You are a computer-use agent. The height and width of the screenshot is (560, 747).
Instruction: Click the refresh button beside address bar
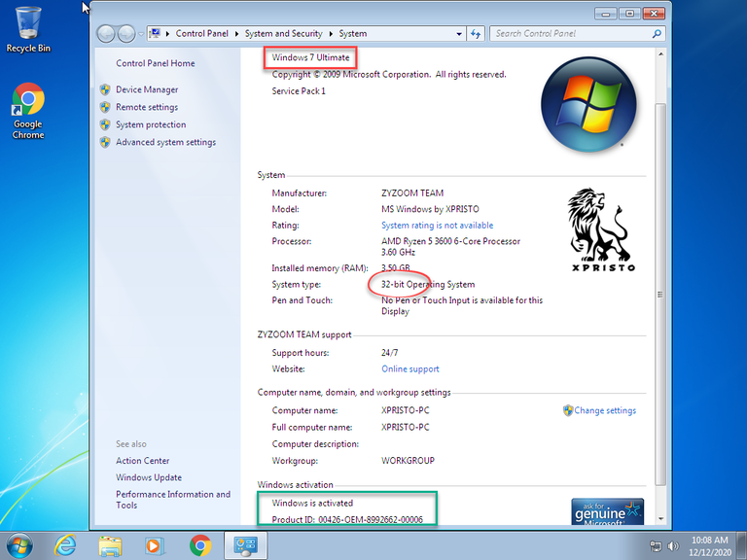[x=476, y=34]
